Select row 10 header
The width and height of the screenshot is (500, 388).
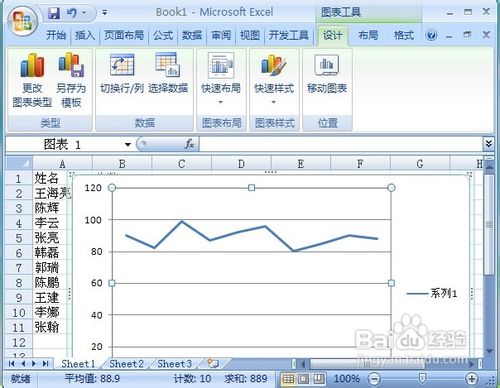click(x=19, y=313)
